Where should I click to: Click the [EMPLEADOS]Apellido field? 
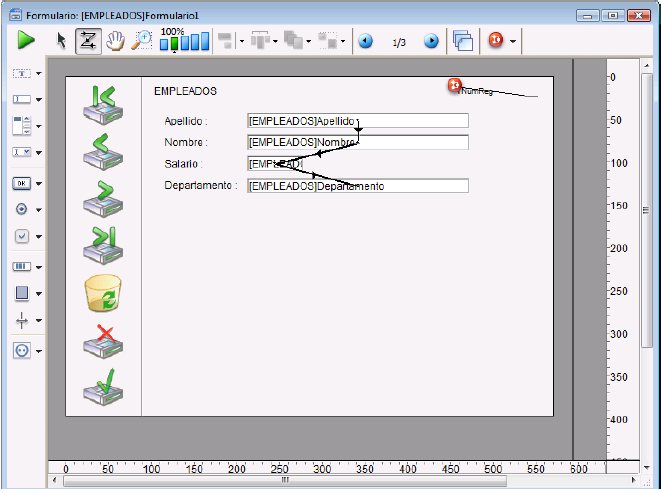(357, 121)
